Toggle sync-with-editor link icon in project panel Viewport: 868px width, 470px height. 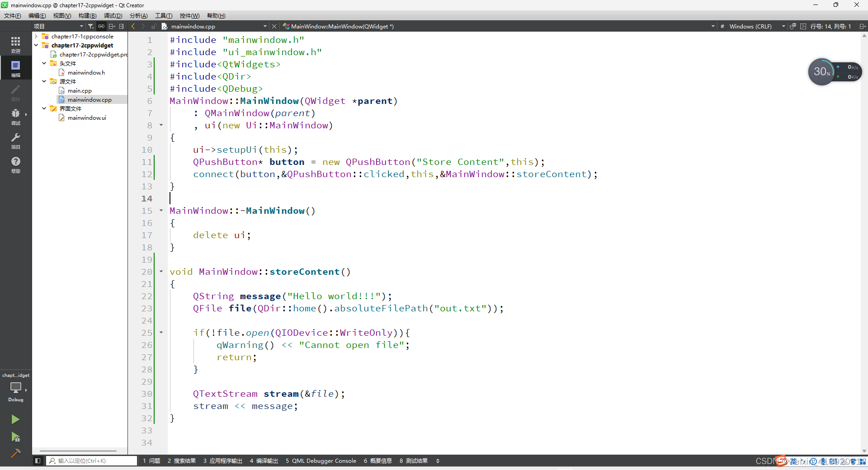click(x=101, y=26)
